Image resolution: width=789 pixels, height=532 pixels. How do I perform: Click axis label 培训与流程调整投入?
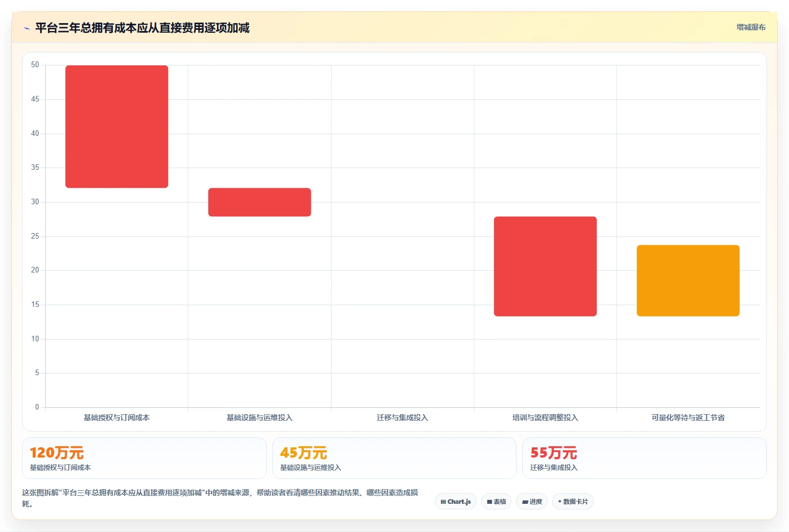pos(545,418)
